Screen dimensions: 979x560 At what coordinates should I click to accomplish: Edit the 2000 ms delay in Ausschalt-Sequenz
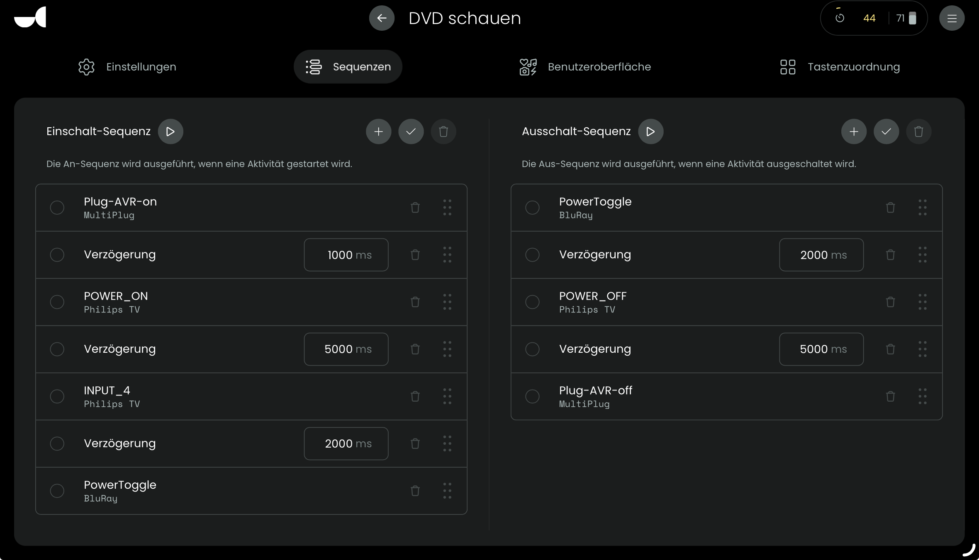[x=821, y=255]
